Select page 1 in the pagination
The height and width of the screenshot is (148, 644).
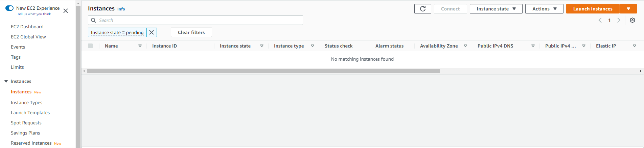(609, 20)
